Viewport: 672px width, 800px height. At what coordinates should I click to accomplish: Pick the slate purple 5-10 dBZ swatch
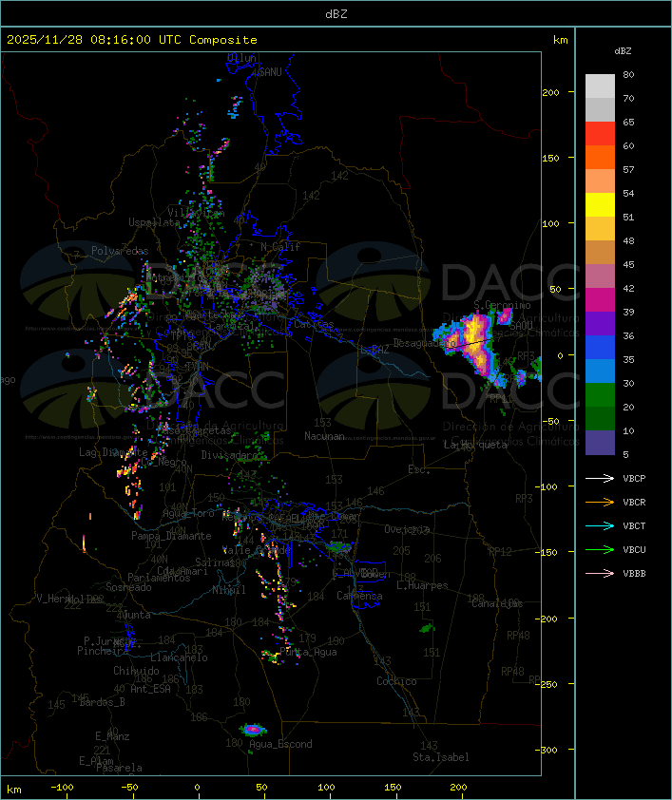(600, 443)
